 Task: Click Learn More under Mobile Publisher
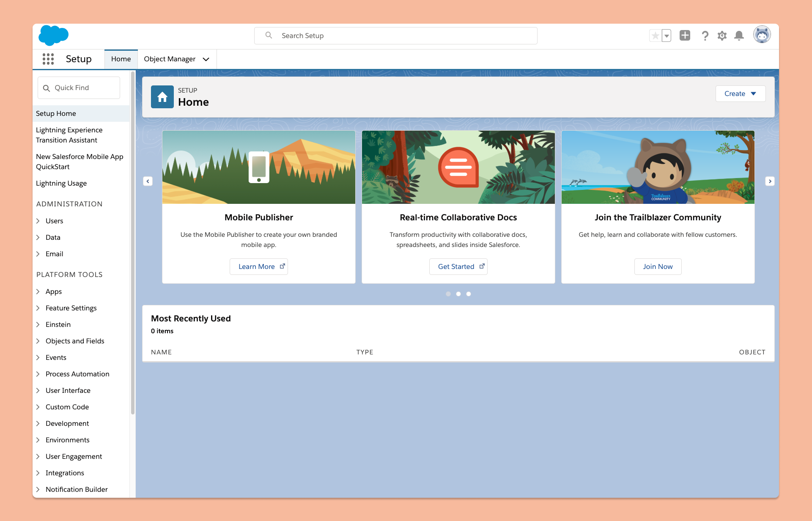(x=258, y=266)
